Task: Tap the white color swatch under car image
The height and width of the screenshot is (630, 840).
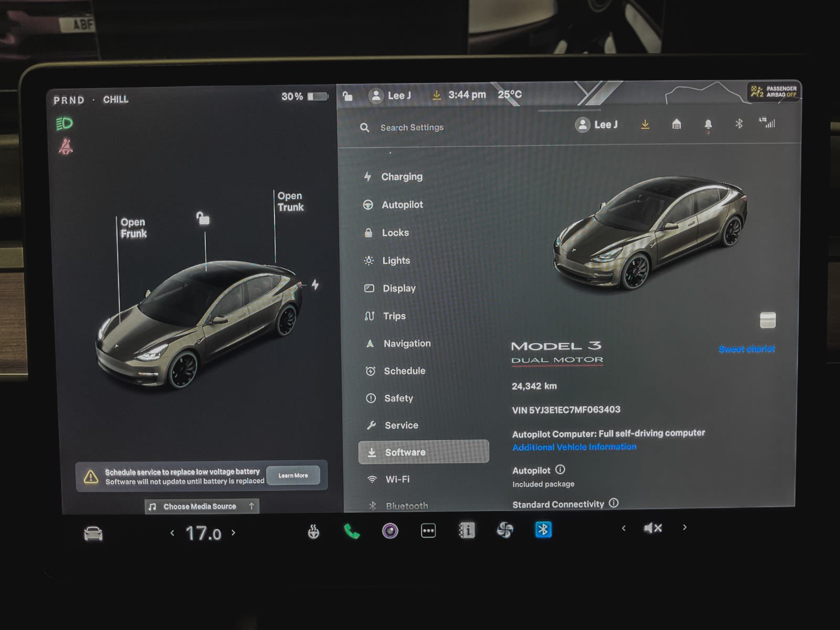Action: coord(768,320)
